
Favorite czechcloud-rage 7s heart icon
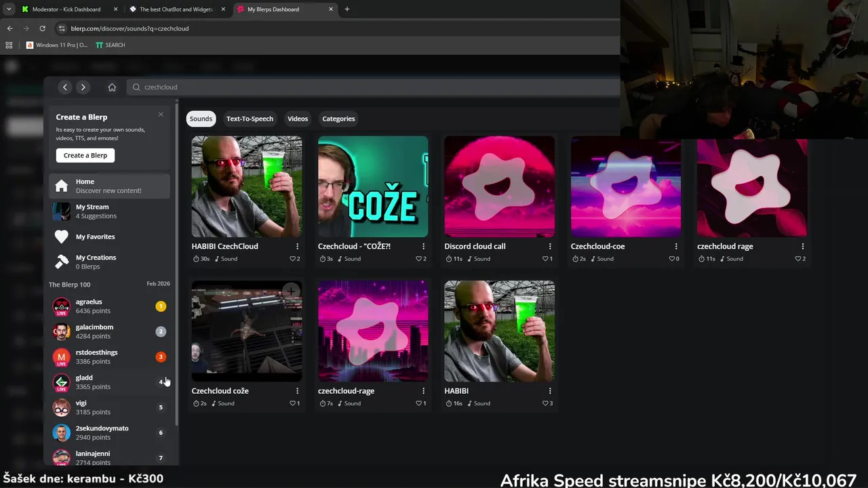pyautogui.click(x=418, y=403)
